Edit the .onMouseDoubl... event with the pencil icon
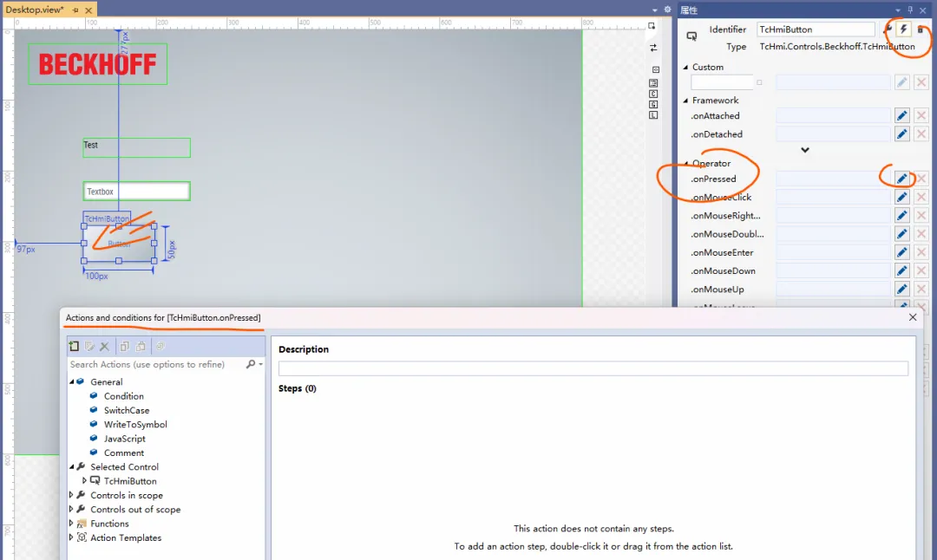 (x=901, y=234)
